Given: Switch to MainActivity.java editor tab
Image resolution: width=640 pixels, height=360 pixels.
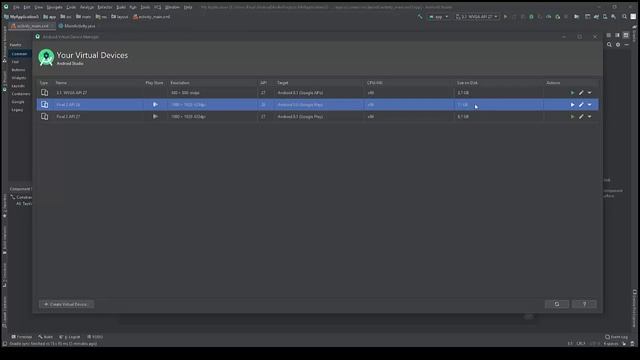Looking at the screenshot, I should click(77, 26).
